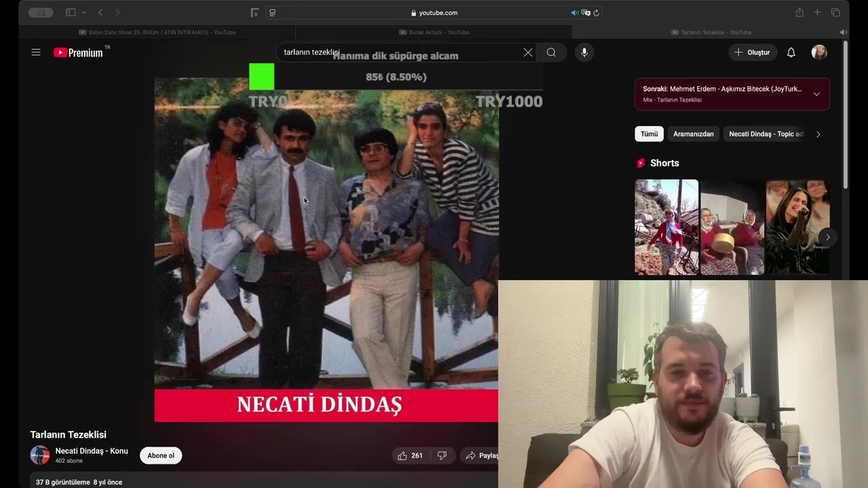Screen dimensions: 868x488
Task: Advance the Shorts shelf with next arrow
Action: pyautogui.click(x=827, y=237)
